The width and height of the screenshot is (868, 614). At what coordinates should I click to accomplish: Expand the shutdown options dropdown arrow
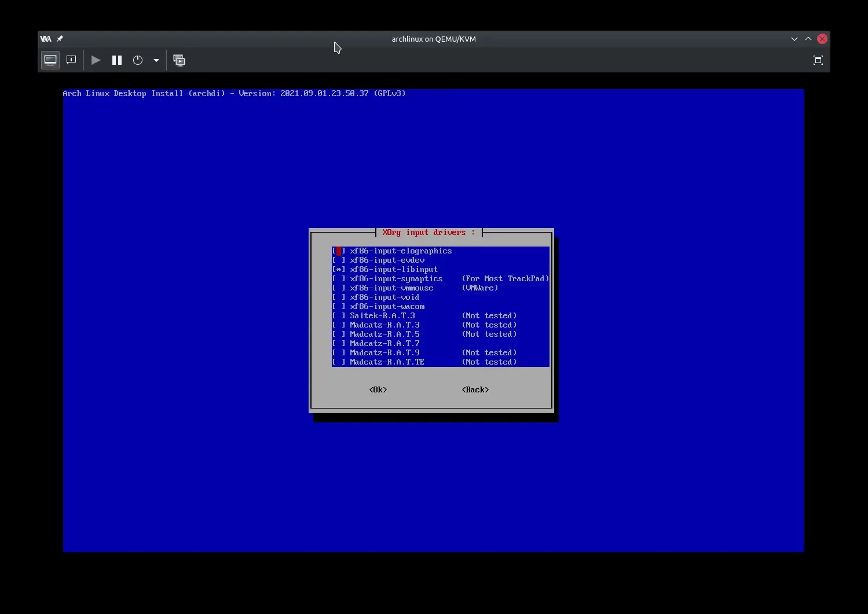point(156,60)
